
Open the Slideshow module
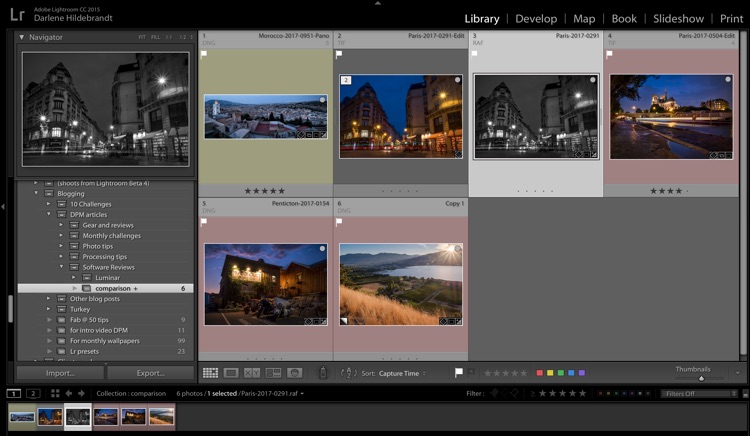(x=678, y=19)
